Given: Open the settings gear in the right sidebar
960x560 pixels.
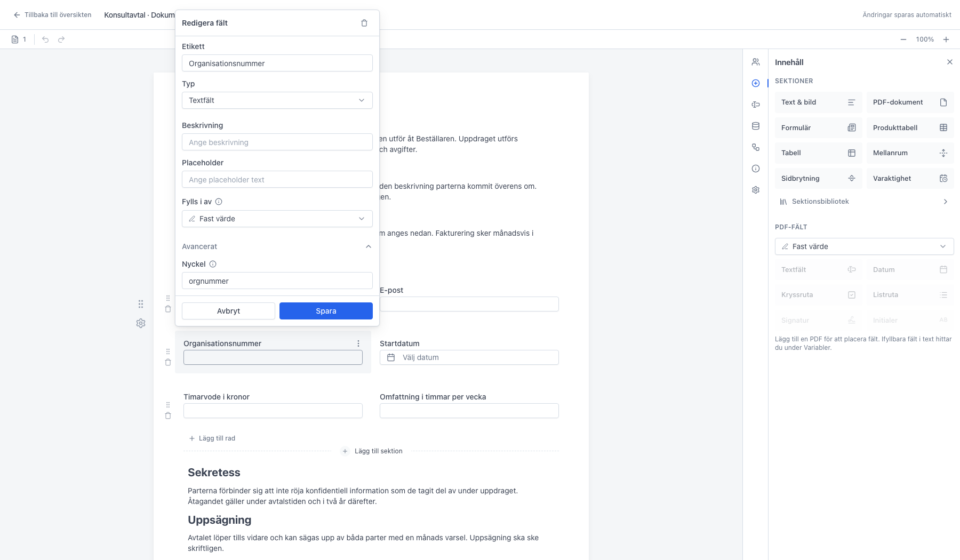Looking at the screenshot, I should click(x=756, y=190).
